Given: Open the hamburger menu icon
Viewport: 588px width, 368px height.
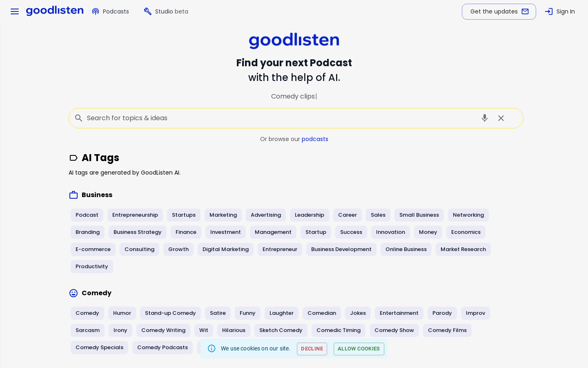Looking at the screenshot, I should [15, 11].
